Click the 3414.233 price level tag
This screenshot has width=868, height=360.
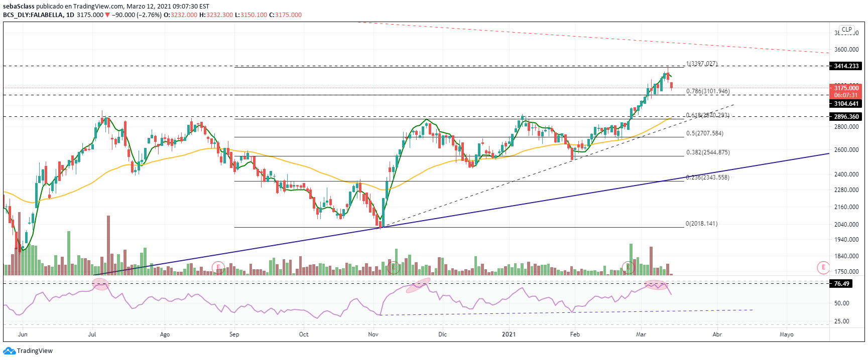coord(846,66)
